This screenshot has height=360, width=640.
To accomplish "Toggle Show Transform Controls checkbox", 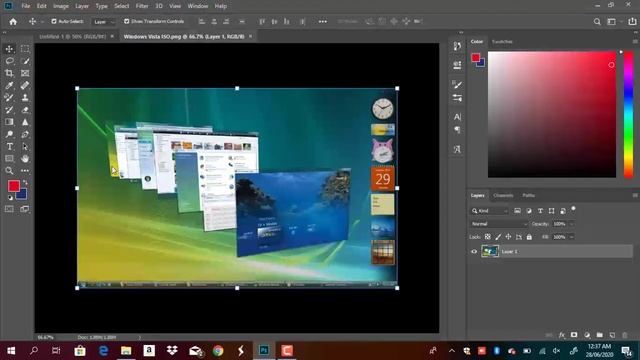I will click(127, 21).
